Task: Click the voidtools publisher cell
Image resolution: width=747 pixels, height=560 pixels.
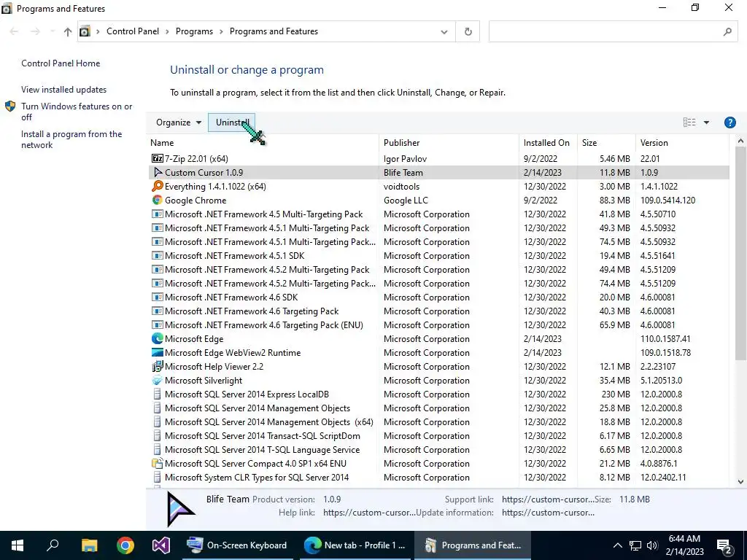Action: [x=402, y=186]
